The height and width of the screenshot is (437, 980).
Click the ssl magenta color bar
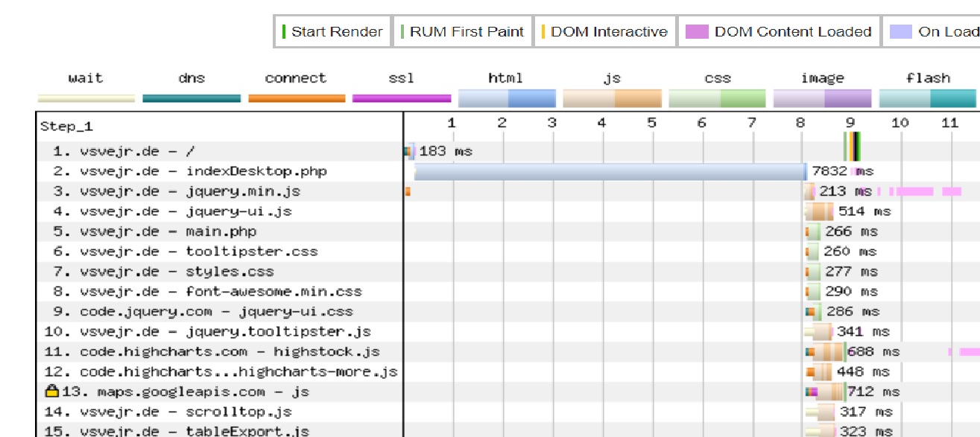point(402,98)
